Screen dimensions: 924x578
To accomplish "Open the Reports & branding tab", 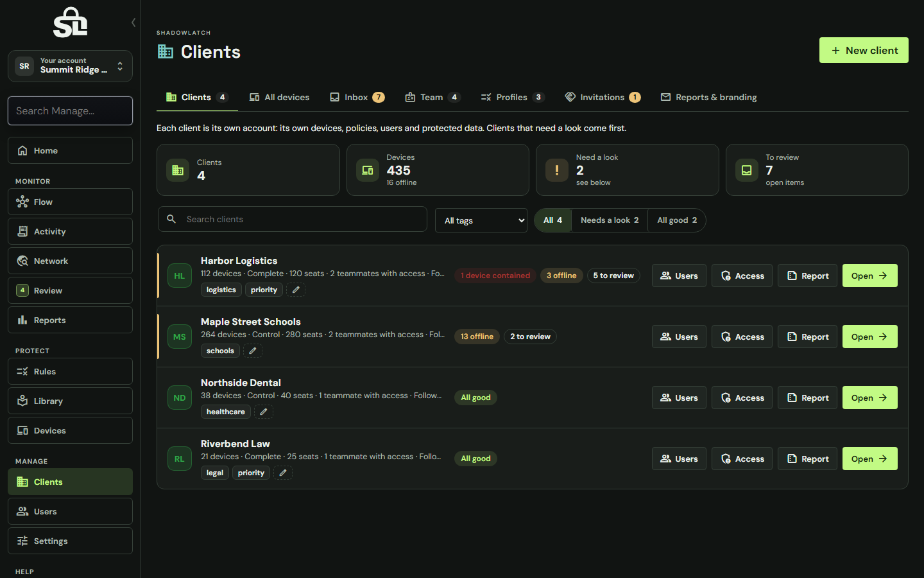I will click(x=708, y=98).
